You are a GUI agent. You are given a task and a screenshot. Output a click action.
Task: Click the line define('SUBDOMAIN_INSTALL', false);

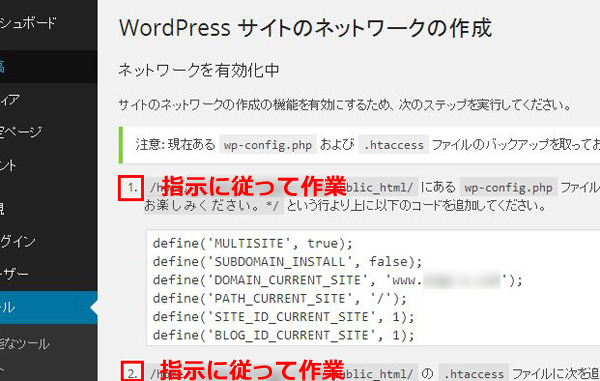(287, 262)
